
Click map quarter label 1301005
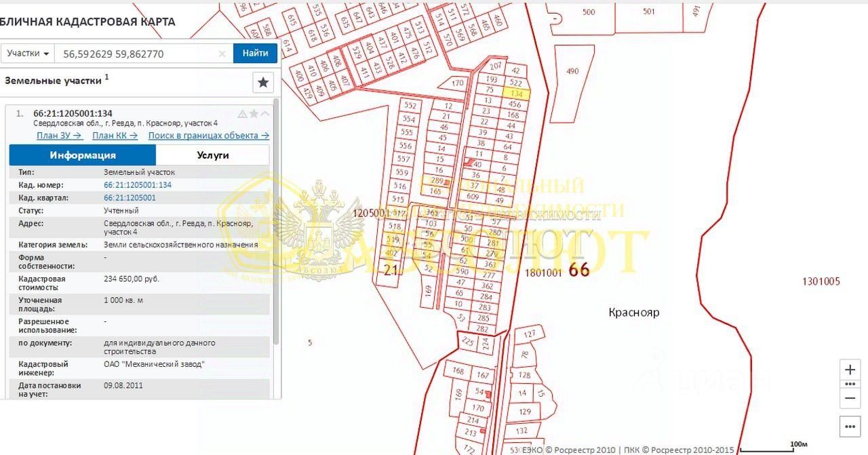click(x=821, y=281)
